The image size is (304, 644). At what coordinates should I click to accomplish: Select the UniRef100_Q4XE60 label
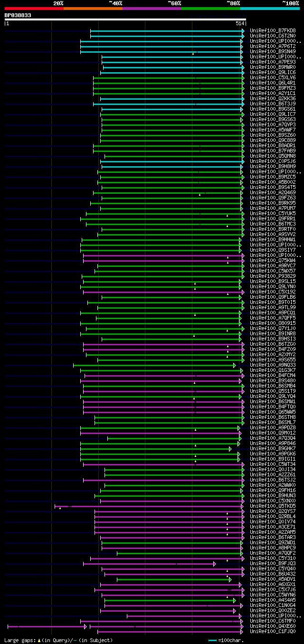tap(273, 626)
